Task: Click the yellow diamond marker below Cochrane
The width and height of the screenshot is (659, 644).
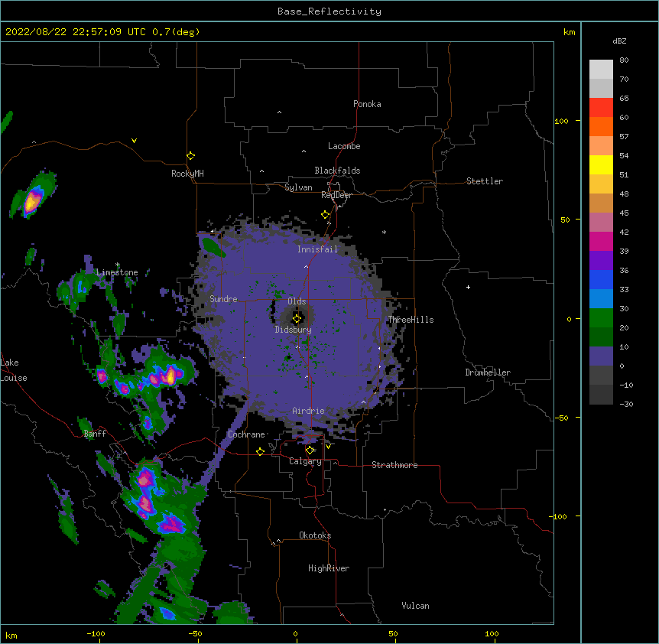Action: 260,451
